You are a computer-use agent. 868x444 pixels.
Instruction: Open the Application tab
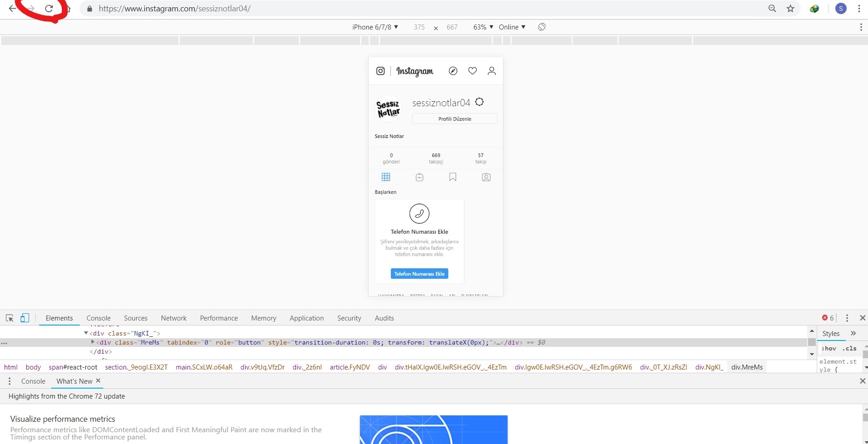click(307, 318)
